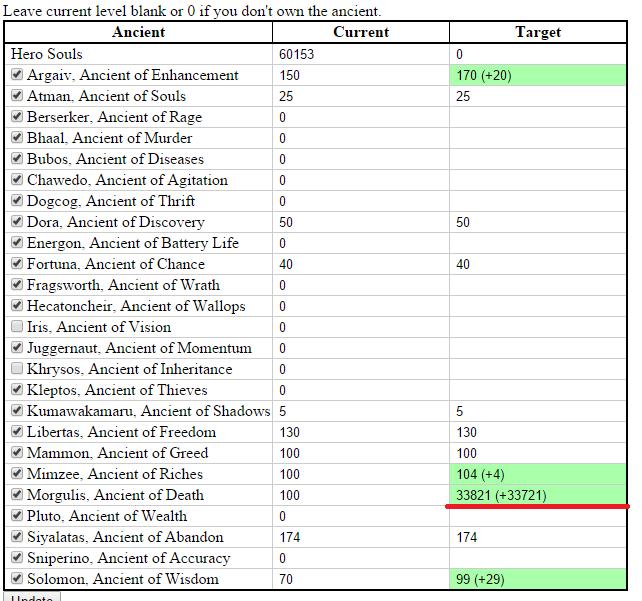Toggle Energon, Ancient of Battery Life checkbox
Screen dimensions: 642x601
17,242
